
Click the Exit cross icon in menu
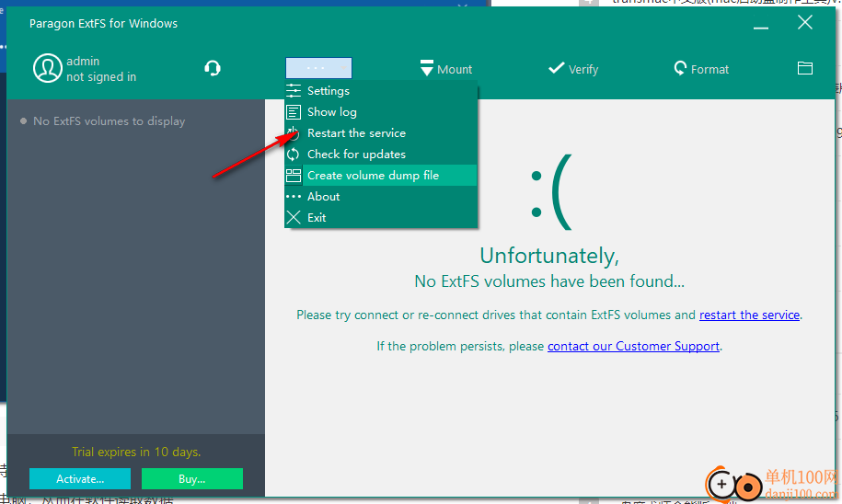click(x=294, y=217)
